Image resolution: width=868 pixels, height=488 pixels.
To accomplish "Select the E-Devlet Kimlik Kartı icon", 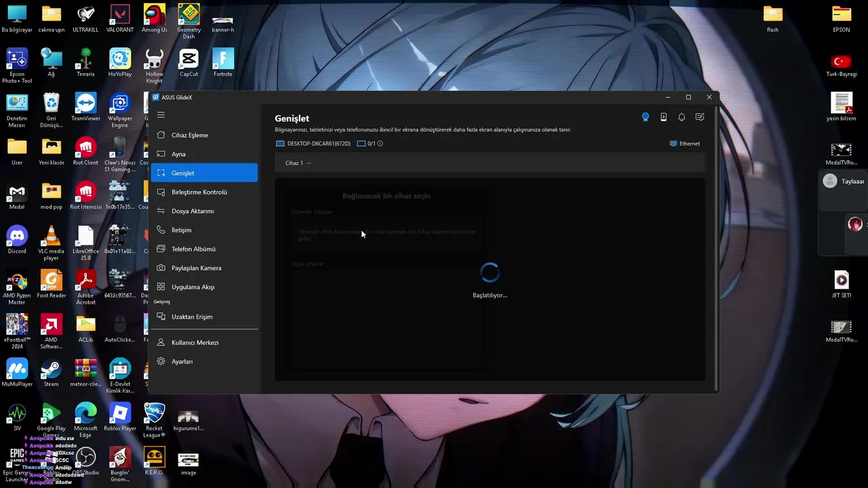I will [120, 376].
